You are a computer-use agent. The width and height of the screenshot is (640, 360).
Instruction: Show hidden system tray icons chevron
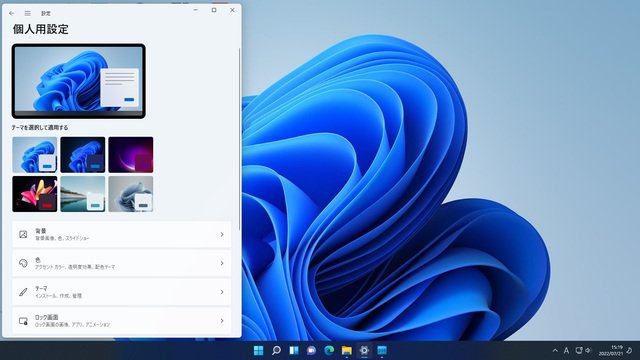click(555, 351)
